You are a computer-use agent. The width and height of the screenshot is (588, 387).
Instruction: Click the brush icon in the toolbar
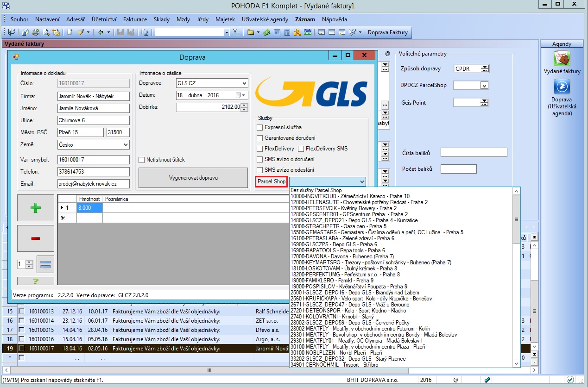pyautogui.click(x=81, y=32)
